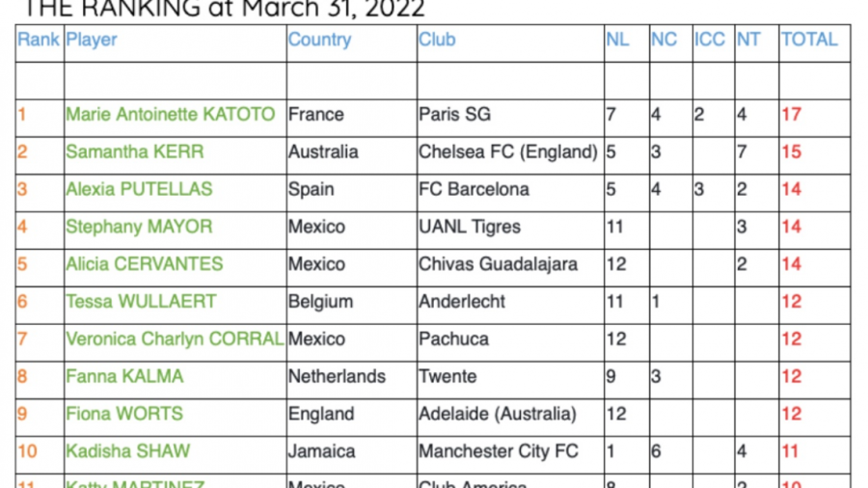Select the Country column header
Viewport: 868px width, 488px height.
[319, 40]
